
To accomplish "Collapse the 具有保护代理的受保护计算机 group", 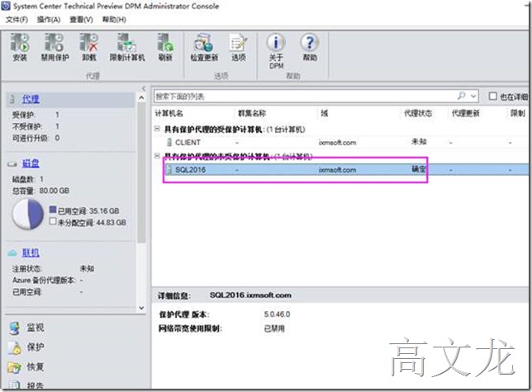I will pos(157,129).
